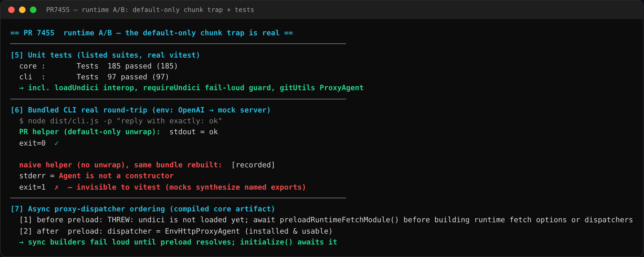This screenshot has height=257, width=644.
Task: Close the terminal window with red button
Action: (11, 10)
